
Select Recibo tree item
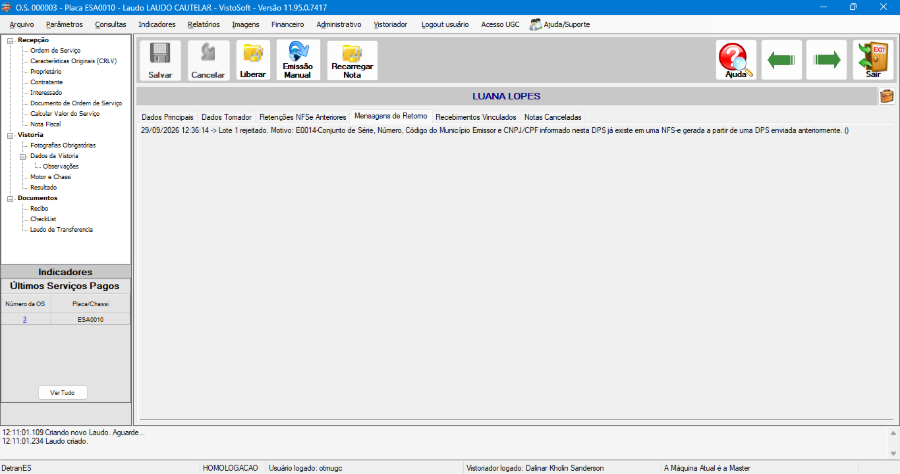[39, 208]
